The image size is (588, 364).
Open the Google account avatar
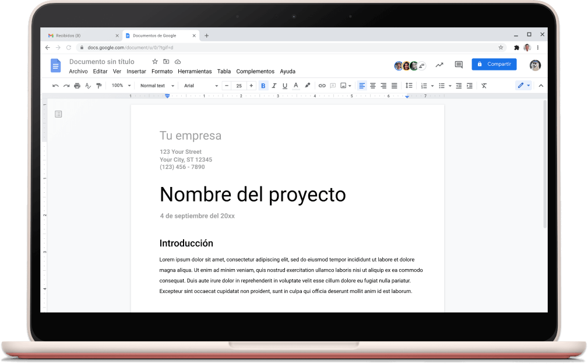pyautogui.click(x=535, y=65)
